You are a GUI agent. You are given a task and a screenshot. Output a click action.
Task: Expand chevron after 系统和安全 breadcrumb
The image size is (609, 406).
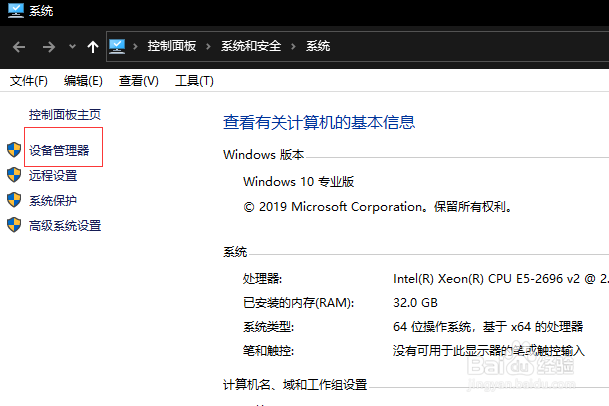click(x=293, y=47)
